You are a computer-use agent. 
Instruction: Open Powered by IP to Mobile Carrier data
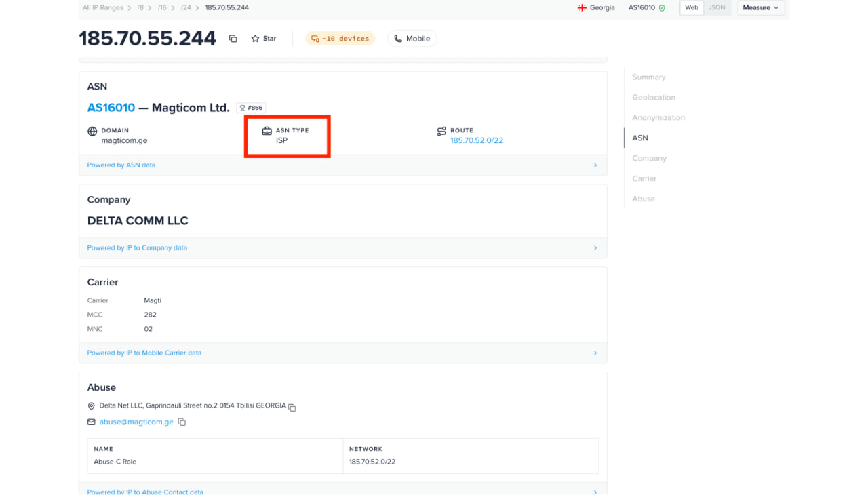point(144,353)
